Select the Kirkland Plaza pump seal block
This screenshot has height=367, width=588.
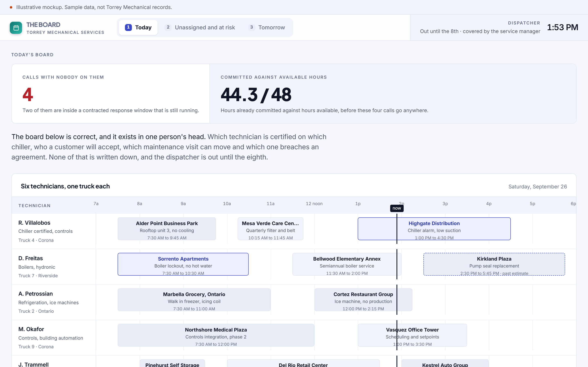[x=494, y=264]
